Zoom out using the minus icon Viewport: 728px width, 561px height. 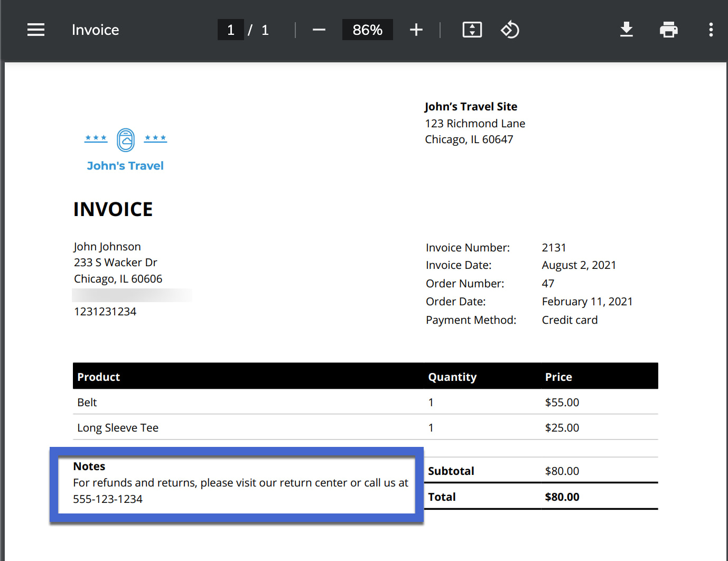coord(319,30)
